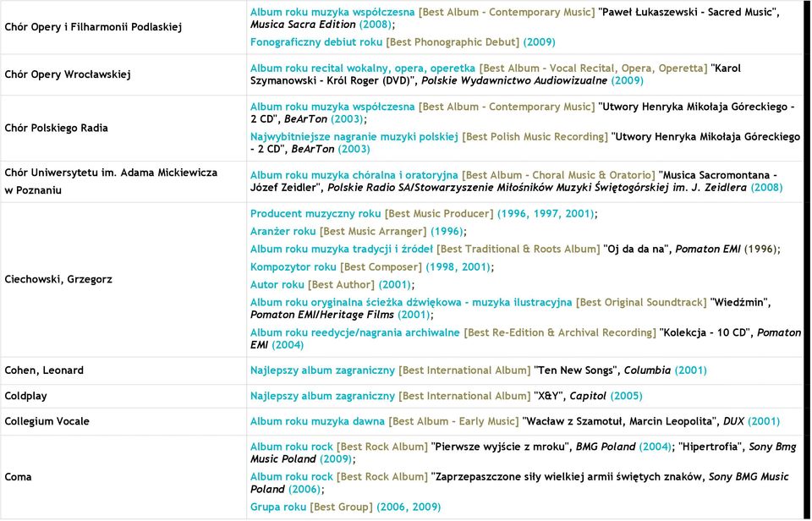Click the Chór Opery i Filharmonii Podlaskiej row name
This screenshot has width=812, height=521.
[x=93, y=27]
